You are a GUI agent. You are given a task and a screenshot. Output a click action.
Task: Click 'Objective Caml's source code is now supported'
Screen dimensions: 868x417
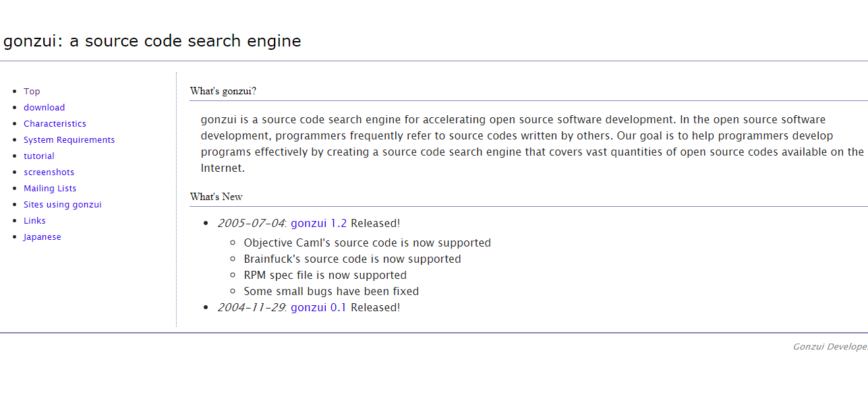(x=368, y=243)
